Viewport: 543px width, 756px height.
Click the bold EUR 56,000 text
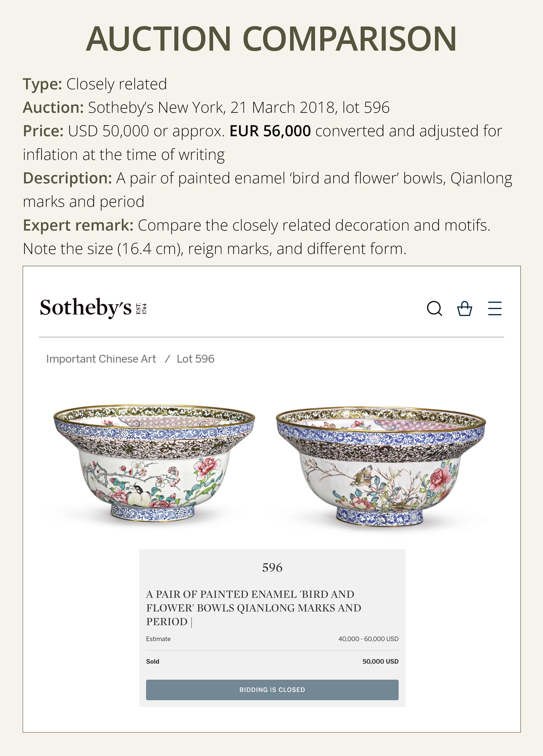click(270, 131)
